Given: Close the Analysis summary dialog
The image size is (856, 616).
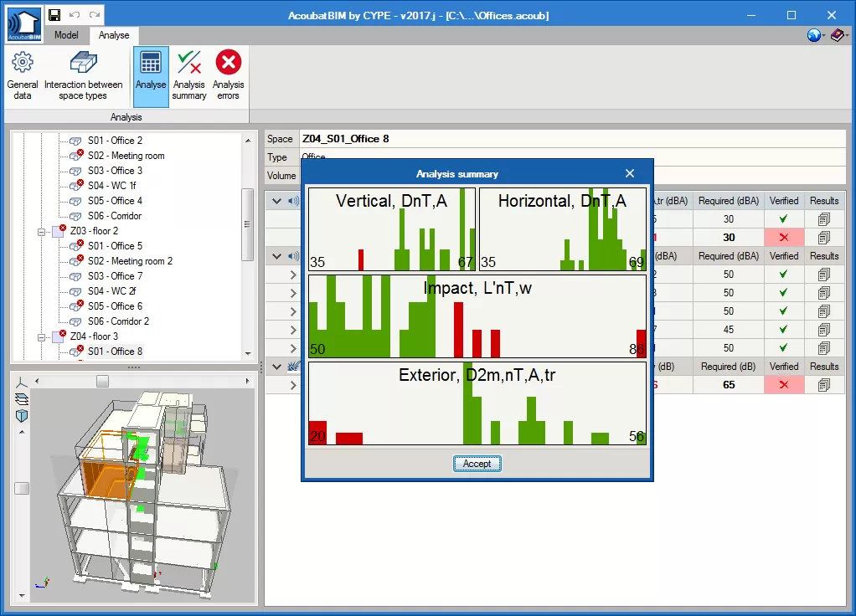Looking at the screenshot, I should tap(630, 173).
